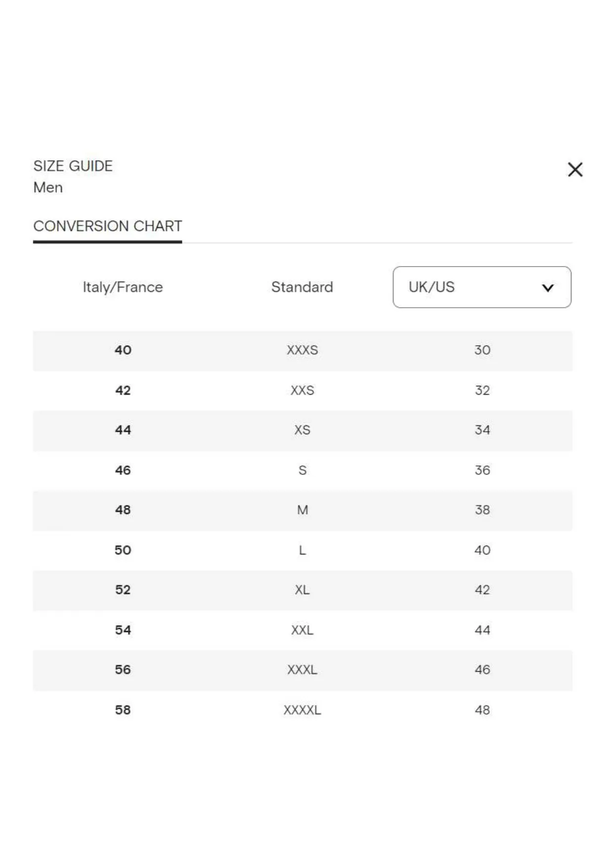Viewport: 613px width, 868px height.
Task: Select the size 50 row label
Action: pyautogui.click(x=123, y=550)
